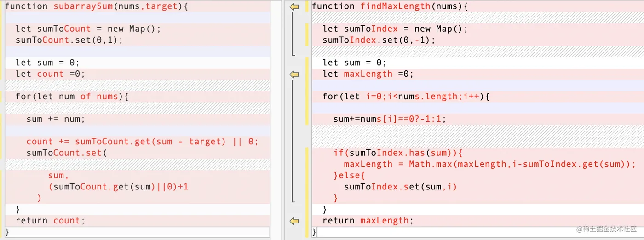Click the target parameter in subarraySum signature
The image size is (644, 240).
tap(161, 6)
